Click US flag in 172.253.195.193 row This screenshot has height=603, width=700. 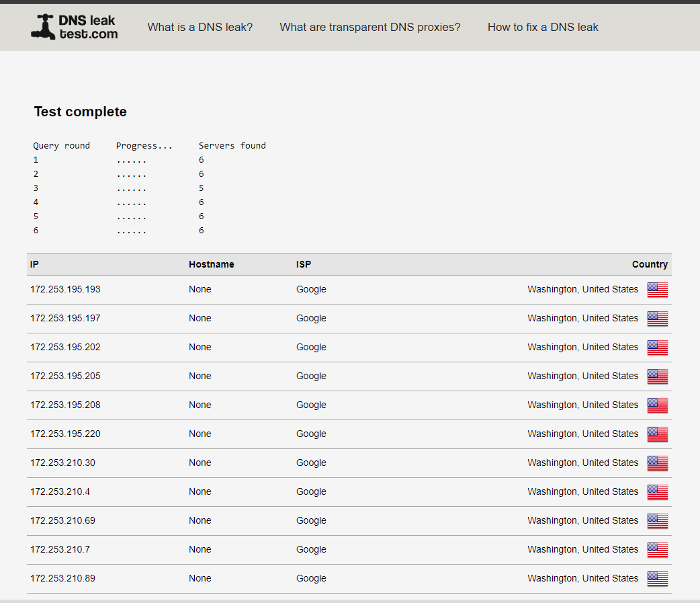[658, 290]
